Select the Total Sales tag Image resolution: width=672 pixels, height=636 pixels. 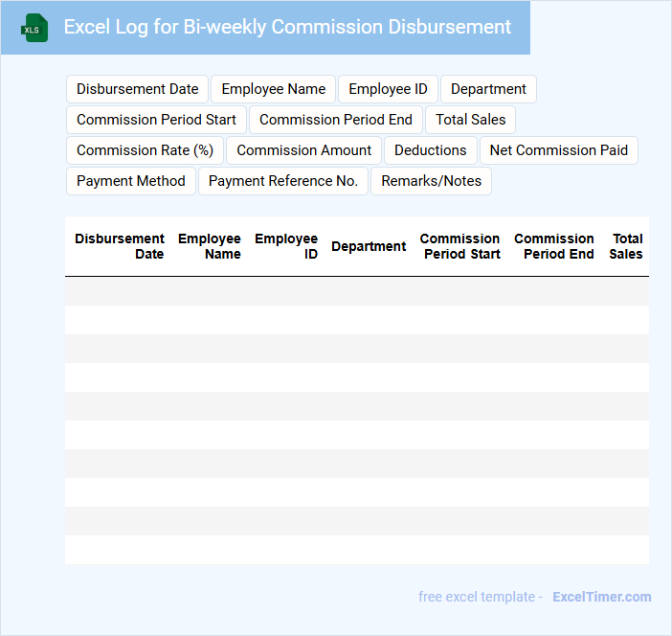coord(470,120)
